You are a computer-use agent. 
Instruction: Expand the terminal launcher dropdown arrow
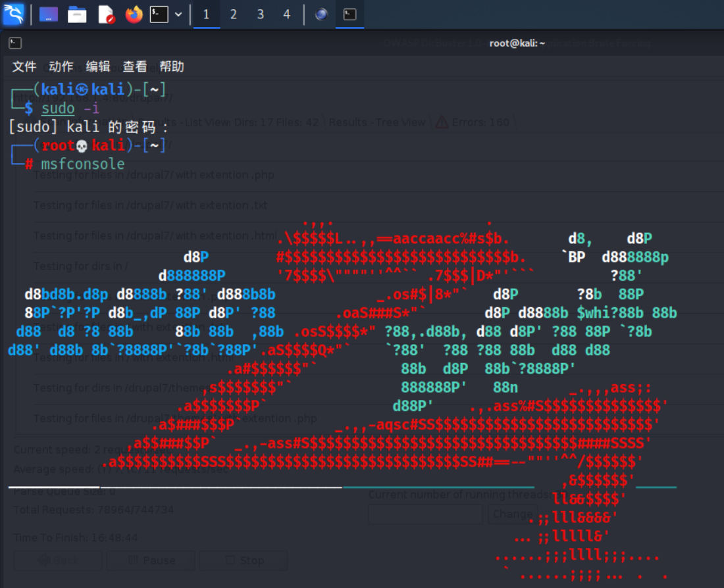point(178,14)
